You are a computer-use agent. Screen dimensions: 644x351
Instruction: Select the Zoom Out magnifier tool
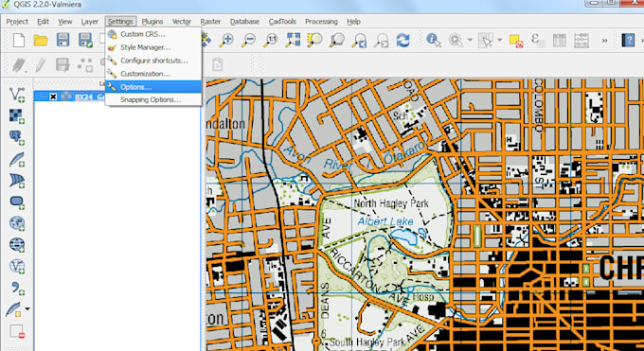click(x=248, y=40)
